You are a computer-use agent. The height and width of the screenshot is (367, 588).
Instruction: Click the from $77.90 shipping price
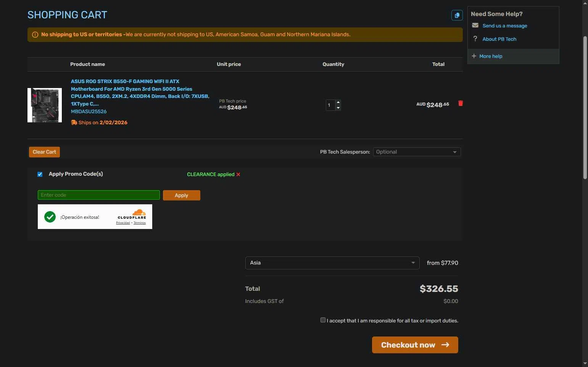click(443, 263)
